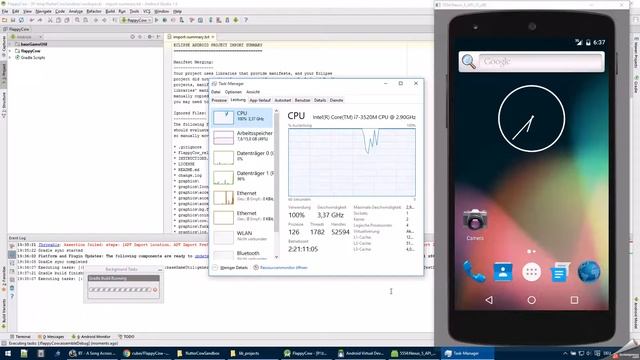Switch to the Prozesse tab in Task Manager
This screenshot has width=640, height=360.
[x=219, y=100]
